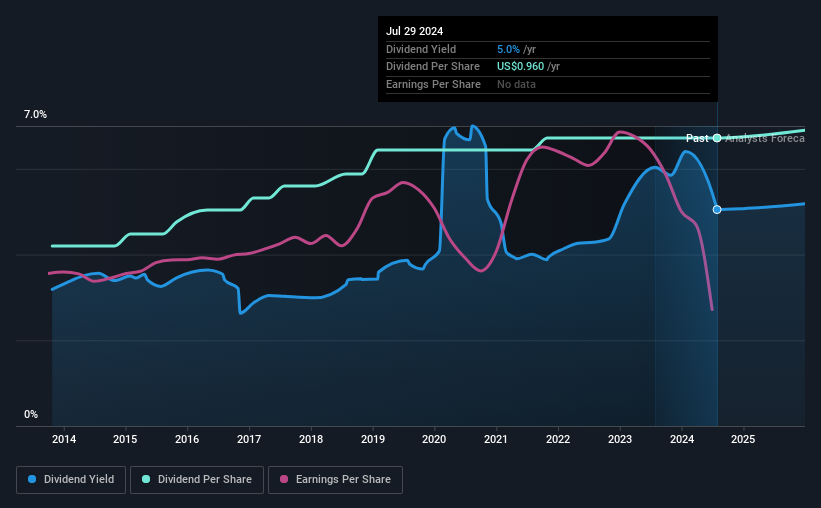The height and width of the screenshot is (508, 821).
Task: Click the 7.0% y-axis label
Action: point(35,115)
